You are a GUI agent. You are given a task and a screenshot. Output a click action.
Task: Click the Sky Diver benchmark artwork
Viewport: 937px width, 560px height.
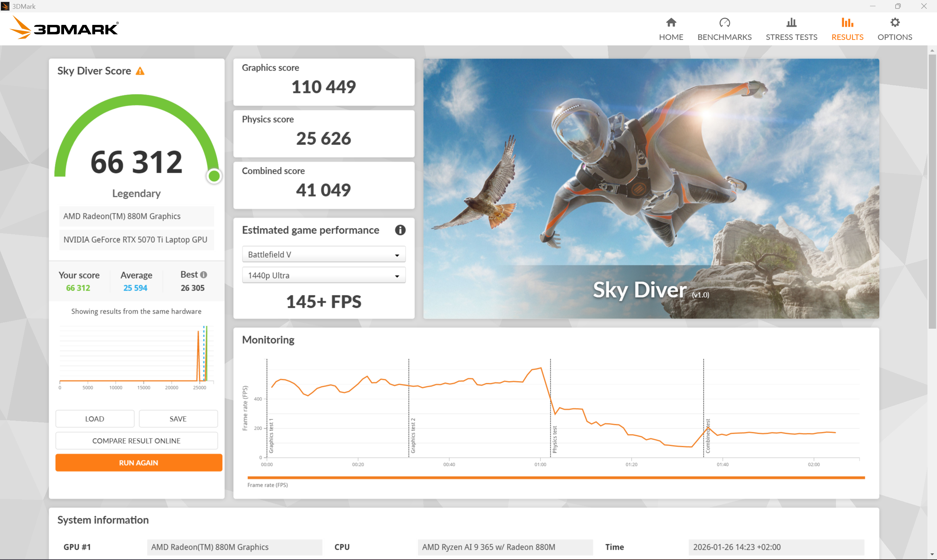(x=651, y=188)
